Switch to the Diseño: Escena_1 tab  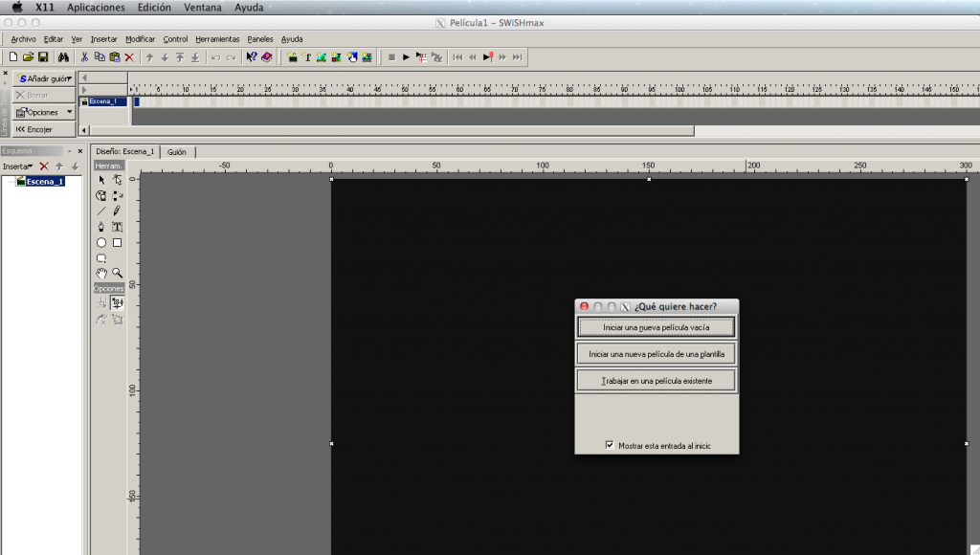125,151
